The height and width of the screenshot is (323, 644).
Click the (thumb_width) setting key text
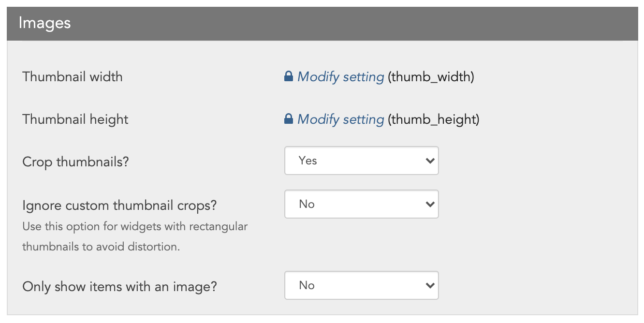coord(431,77)
